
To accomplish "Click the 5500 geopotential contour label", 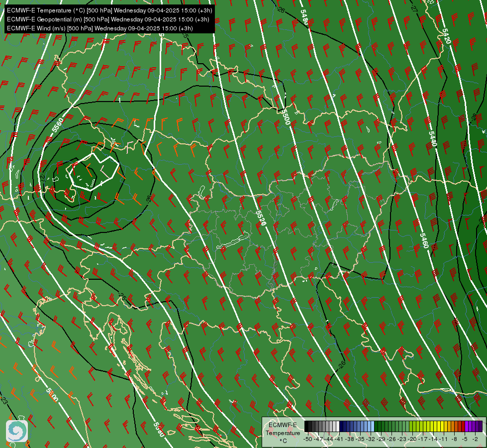I will [286, 117].
